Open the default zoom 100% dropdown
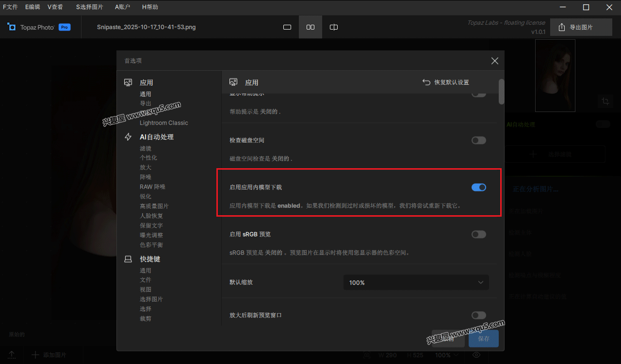 (x=416, y=283)
